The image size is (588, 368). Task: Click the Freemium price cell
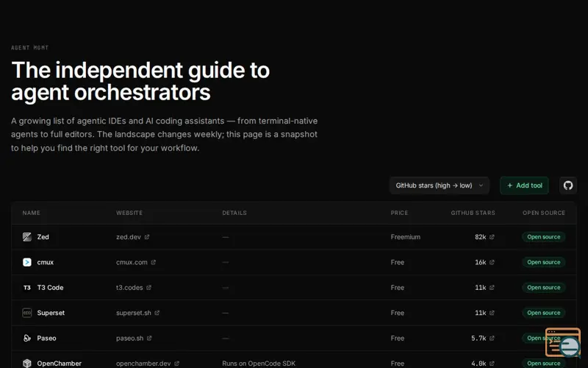pos(406,237)
